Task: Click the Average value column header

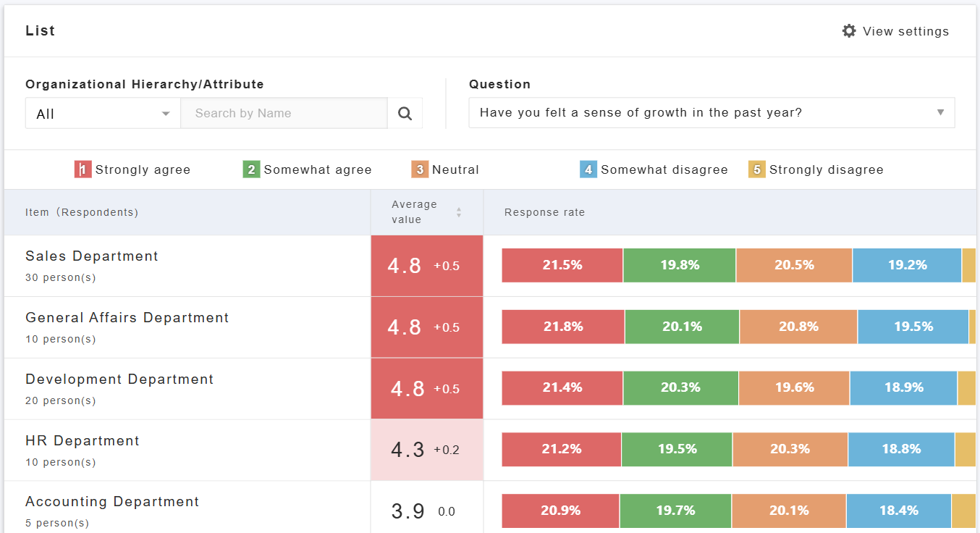Action: tap(415, 212)
